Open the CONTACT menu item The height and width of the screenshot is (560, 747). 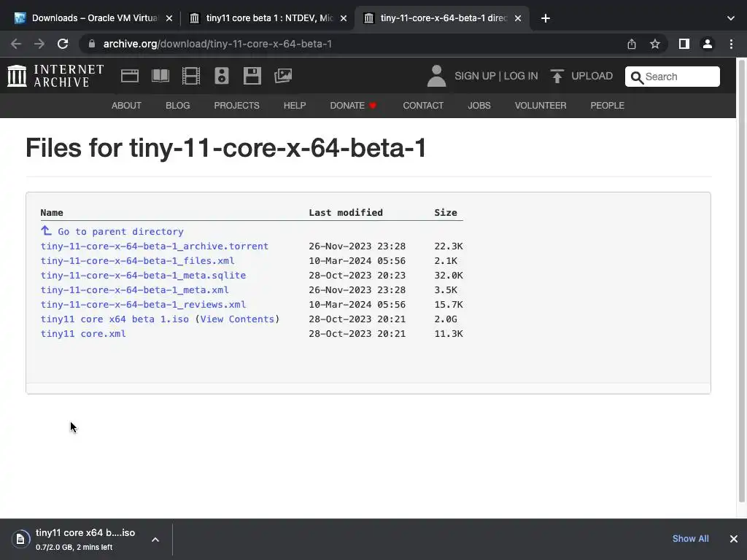tap(423, 106)
